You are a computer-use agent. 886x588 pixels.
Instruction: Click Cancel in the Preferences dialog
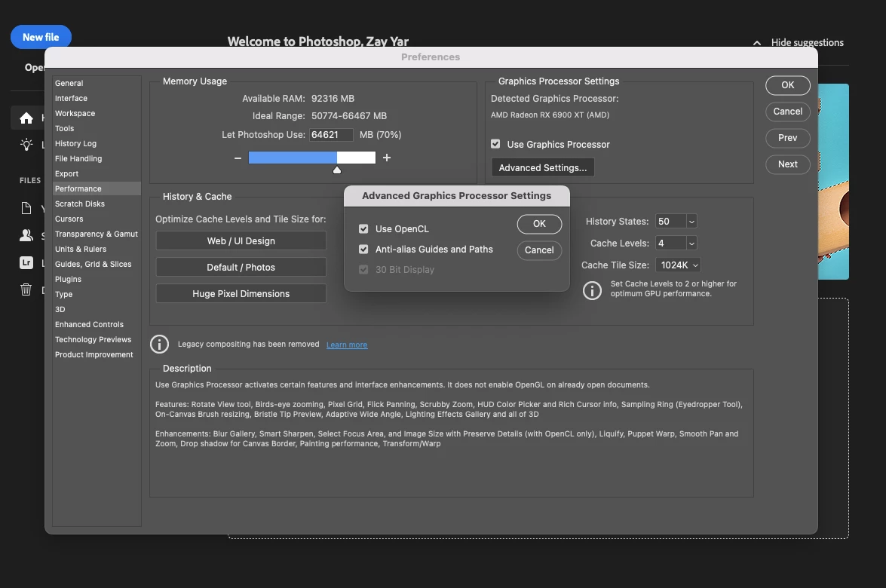pyautogui.click(x=788, y=112)
